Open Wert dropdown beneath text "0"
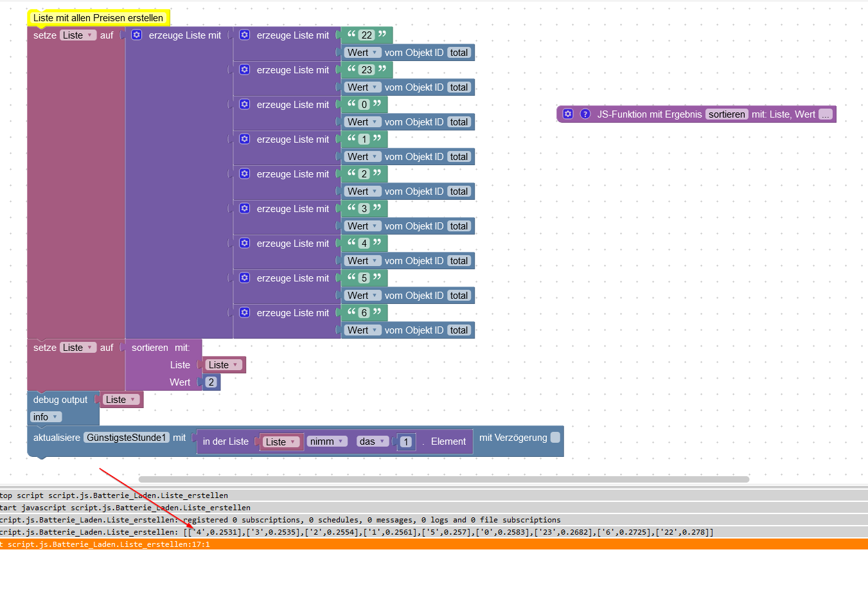Image resolution: width=868 pixels, height=606 pixels. 363,122
